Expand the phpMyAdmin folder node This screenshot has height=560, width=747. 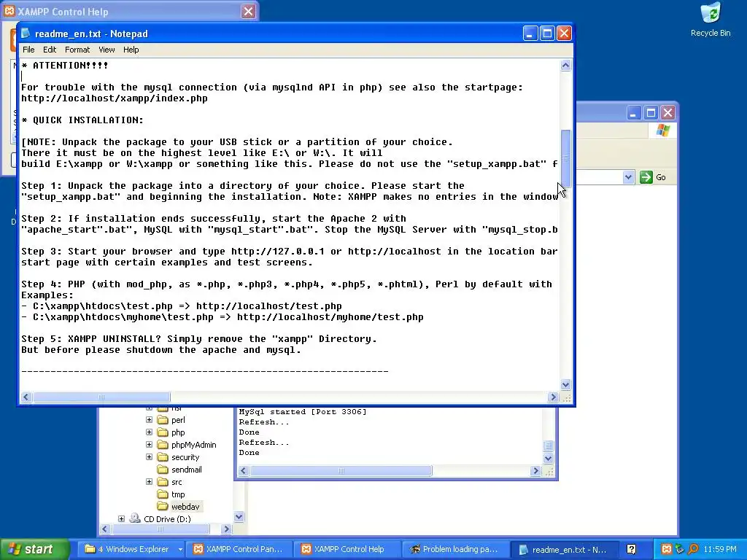click(149, 445)
